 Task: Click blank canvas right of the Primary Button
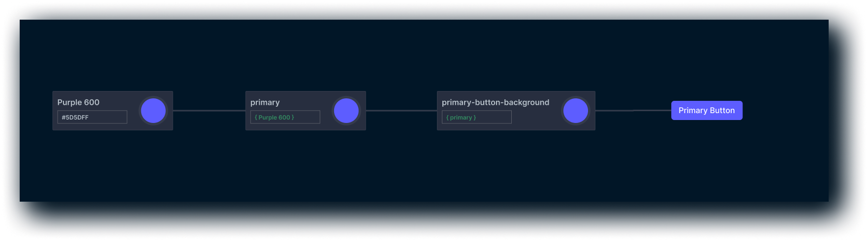tap(787, 111)
